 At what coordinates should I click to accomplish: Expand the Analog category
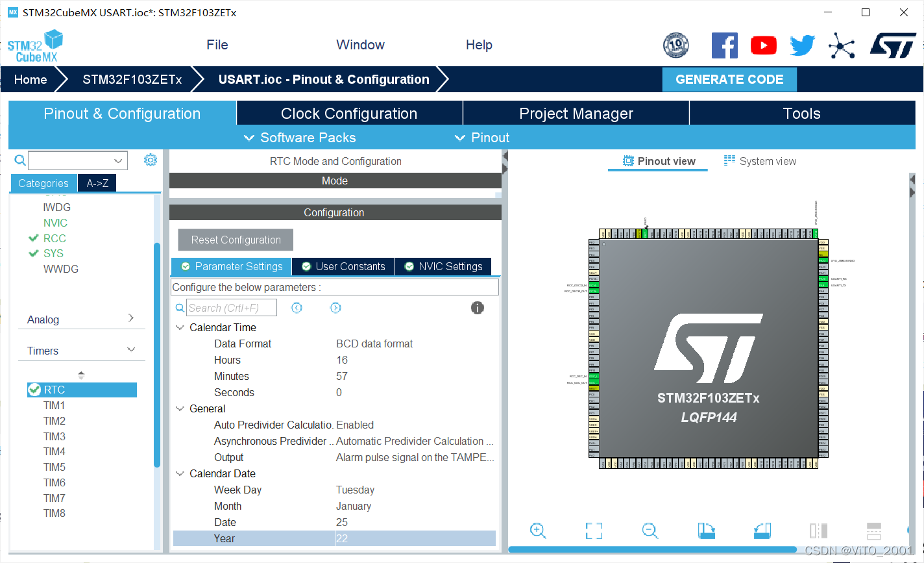131,318
